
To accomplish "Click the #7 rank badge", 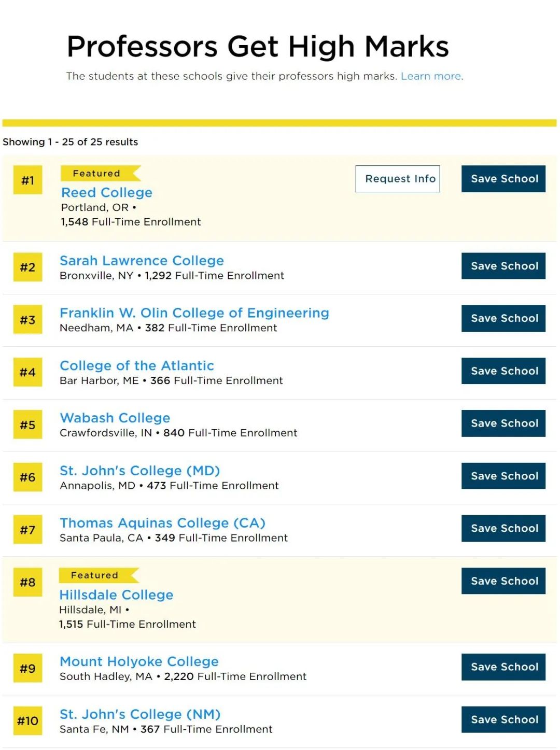I will tap(27, 530).
